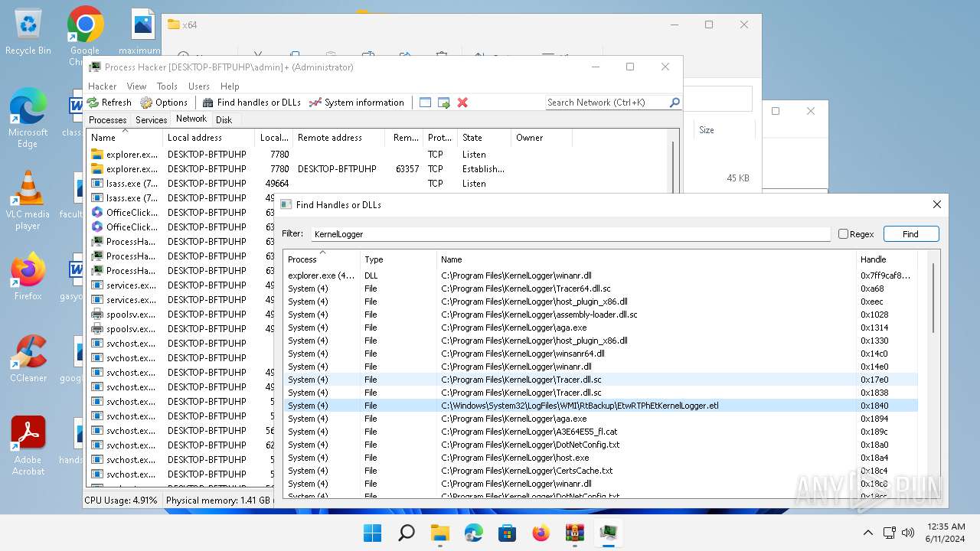Open the Tools menu

[x=167, y=86]
